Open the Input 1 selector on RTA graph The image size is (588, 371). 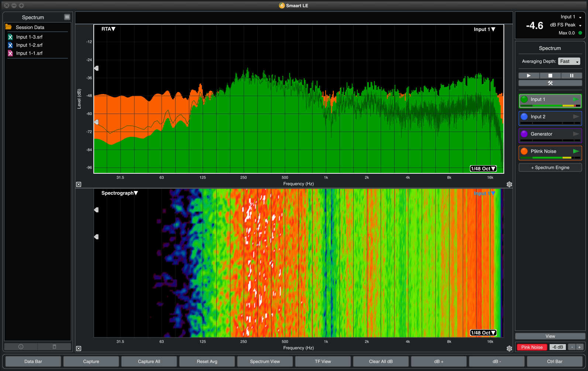click(485, 29)
